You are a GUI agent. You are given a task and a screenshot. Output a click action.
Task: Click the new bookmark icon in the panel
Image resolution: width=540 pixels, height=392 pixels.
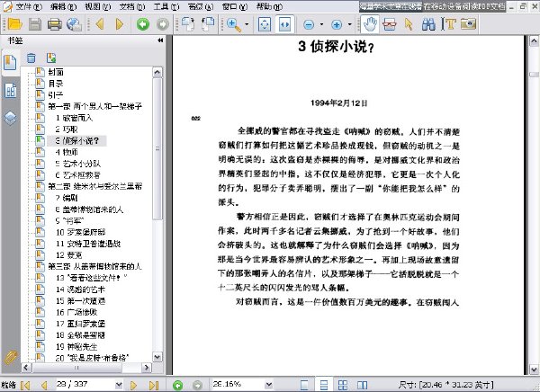pyautogui.click(x=51, y=58)
